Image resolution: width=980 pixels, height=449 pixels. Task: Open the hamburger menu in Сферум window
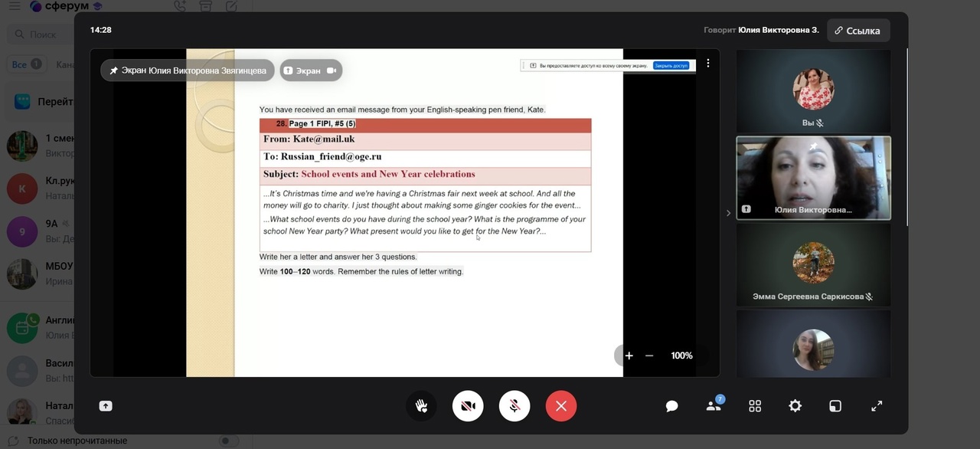click(x=15, y=6)
